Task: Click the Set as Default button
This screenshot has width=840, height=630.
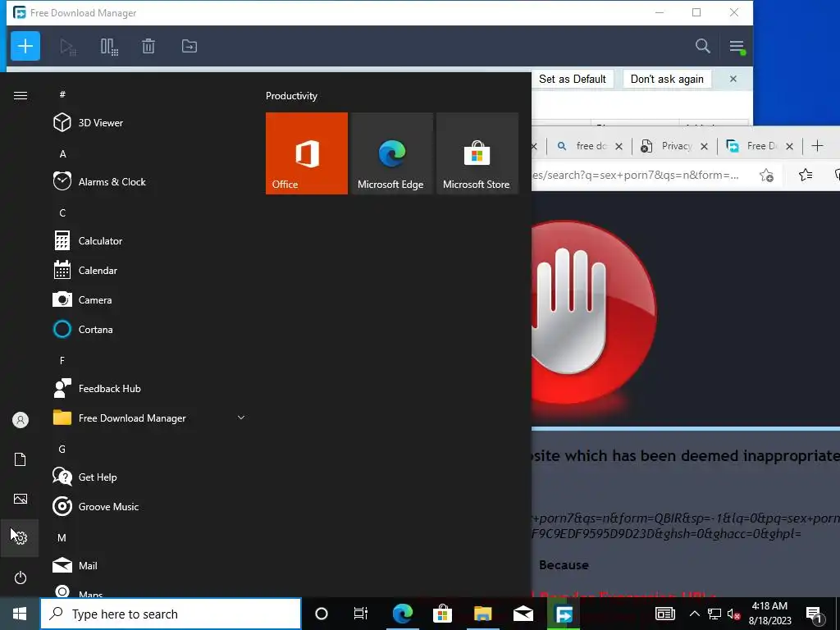Action: [x=572, y=80]
